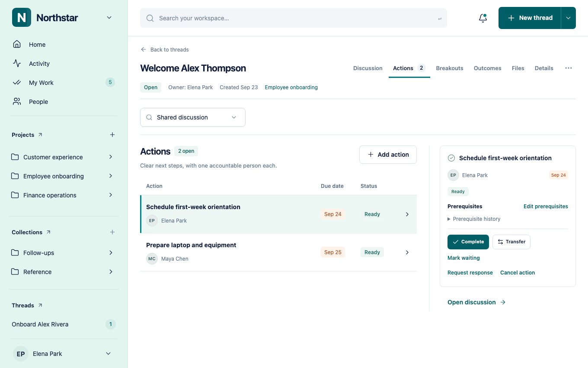Expand Prerequisite history disclosure
The width and height of the screenshot is (588, 368).
point(474,219)
